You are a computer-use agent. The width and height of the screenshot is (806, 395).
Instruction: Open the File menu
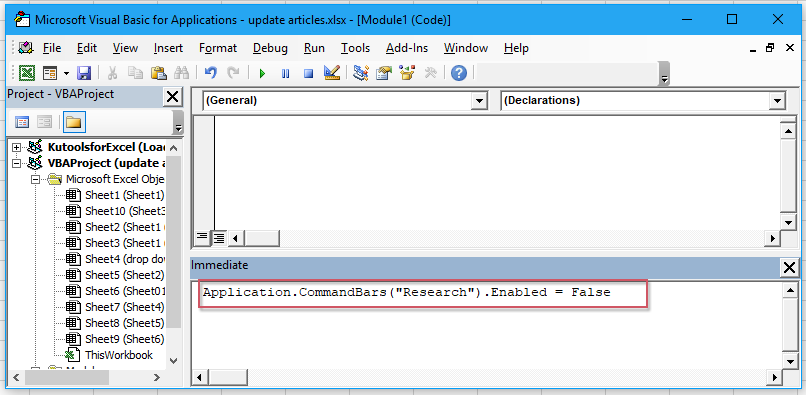coord(52,48)
